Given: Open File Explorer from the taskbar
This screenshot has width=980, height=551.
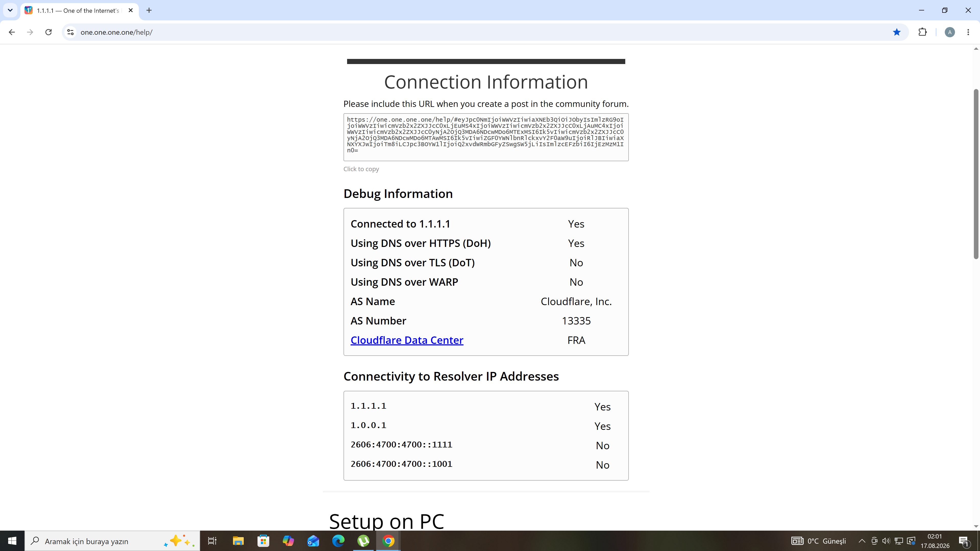Looking at the screenshot, I should 238,541.
